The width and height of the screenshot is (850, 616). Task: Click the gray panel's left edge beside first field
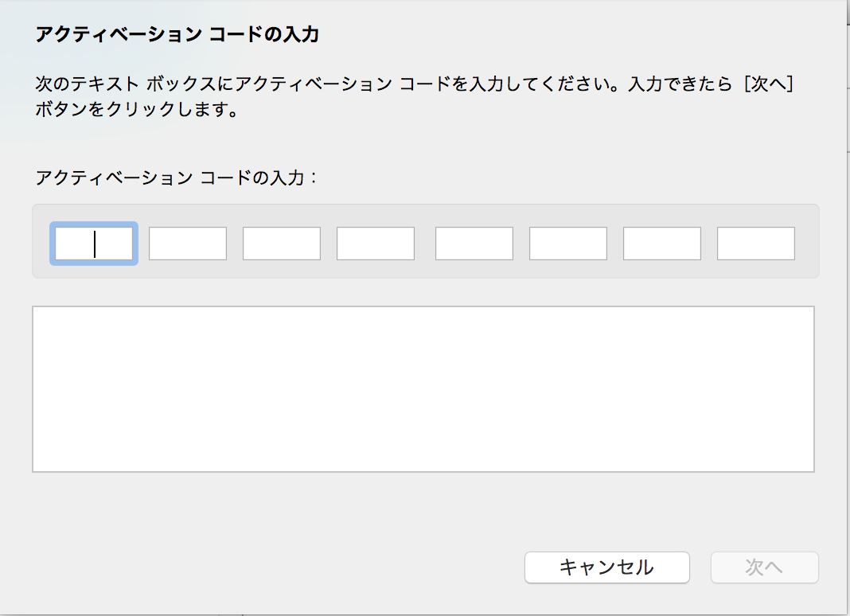(41, 244)
